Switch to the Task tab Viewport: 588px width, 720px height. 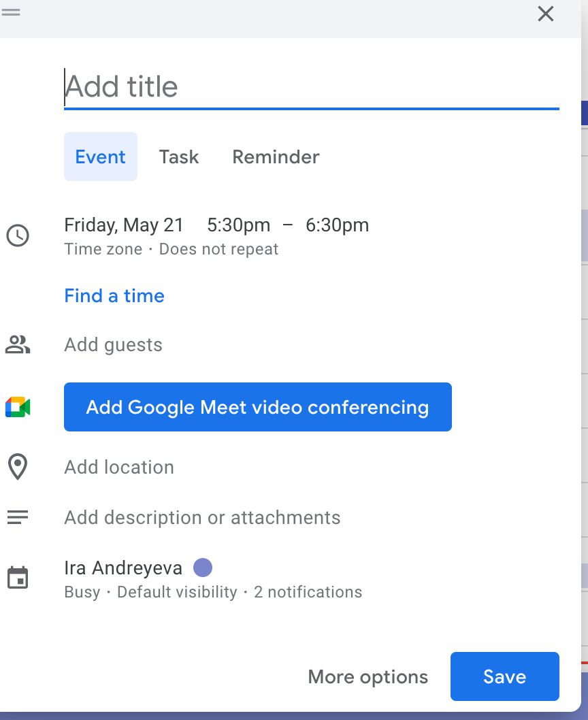point(179,157)
